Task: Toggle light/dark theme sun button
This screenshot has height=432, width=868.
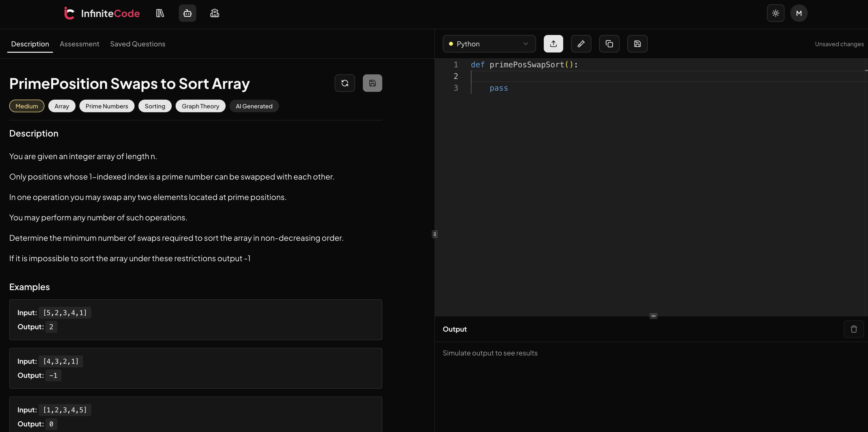Action: pos(775,13)
